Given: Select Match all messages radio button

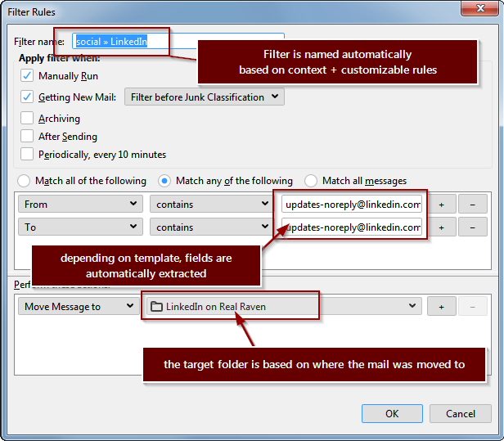Looking at the screenshot, I should point(311,181).
